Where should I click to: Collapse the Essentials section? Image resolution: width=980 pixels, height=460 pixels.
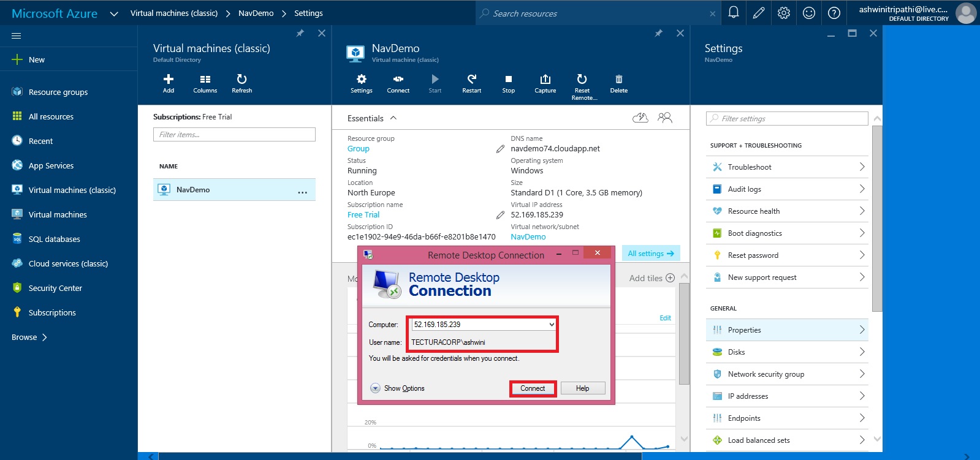[x=393, y=118]
